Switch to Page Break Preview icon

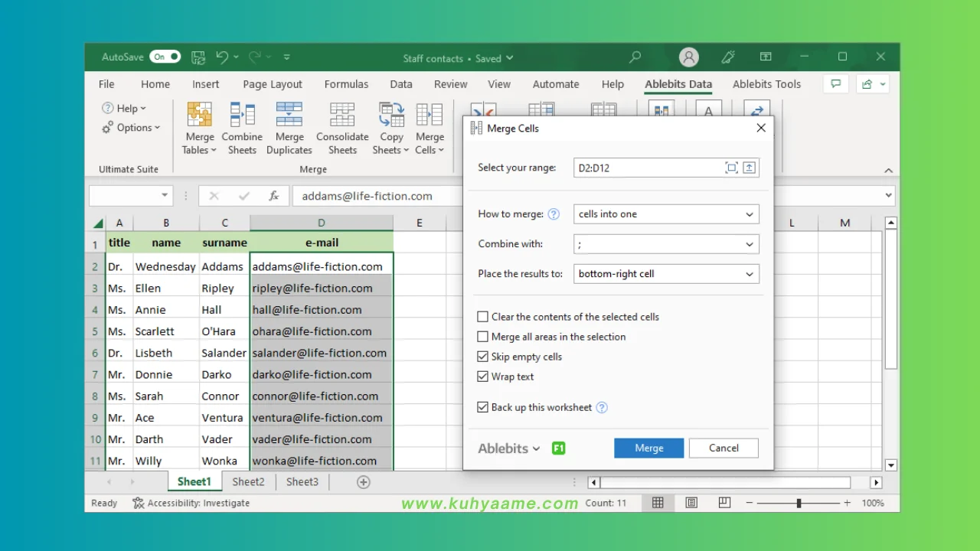[724, 503]
